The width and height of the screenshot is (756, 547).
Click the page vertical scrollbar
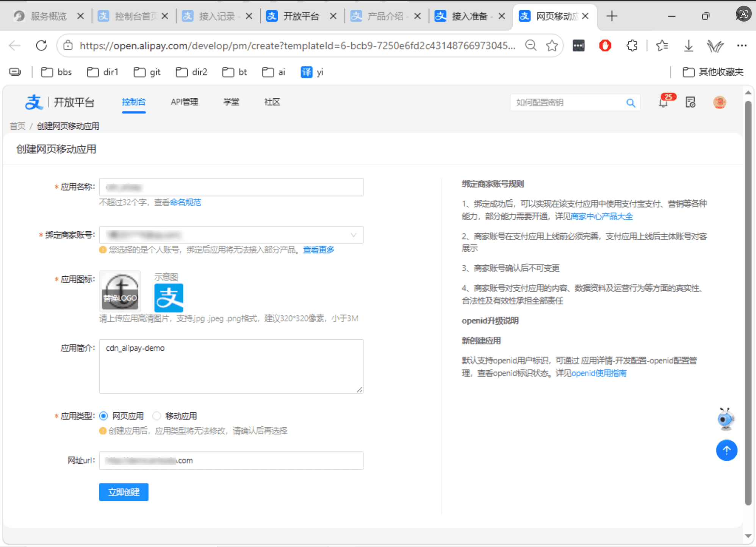(748, 303)
